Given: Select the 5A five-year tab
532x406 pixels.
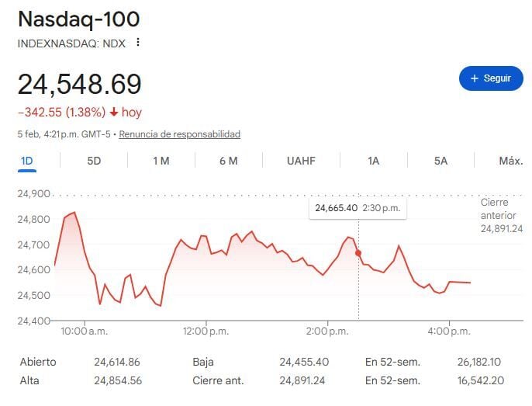Looking at the screenshot, I should coord(440,161).
